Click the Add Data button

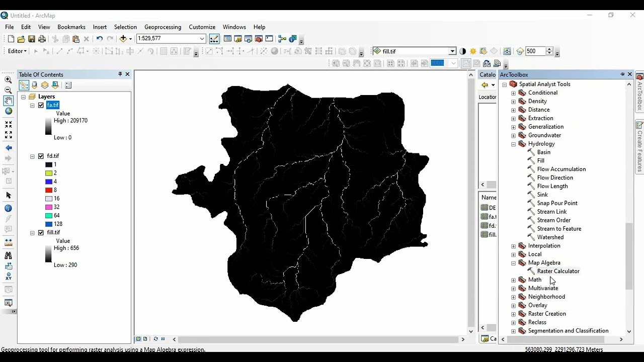tap(123, 39)
